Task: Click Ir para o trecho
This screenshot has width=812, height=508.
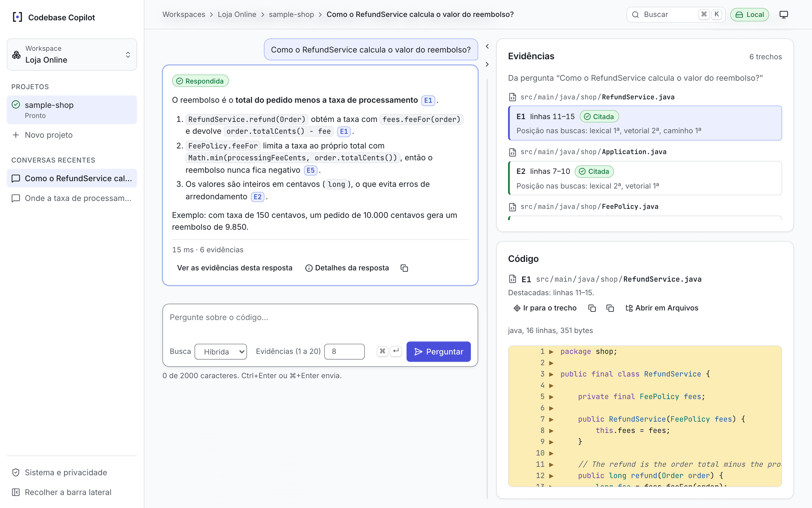Action: tap(545, 308)
